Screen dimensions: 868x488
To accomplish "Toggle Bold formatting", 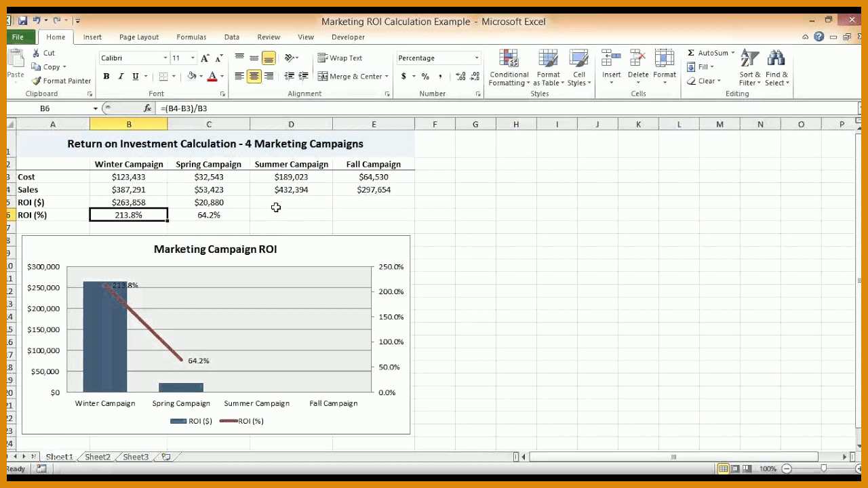I will coord(106,77).
